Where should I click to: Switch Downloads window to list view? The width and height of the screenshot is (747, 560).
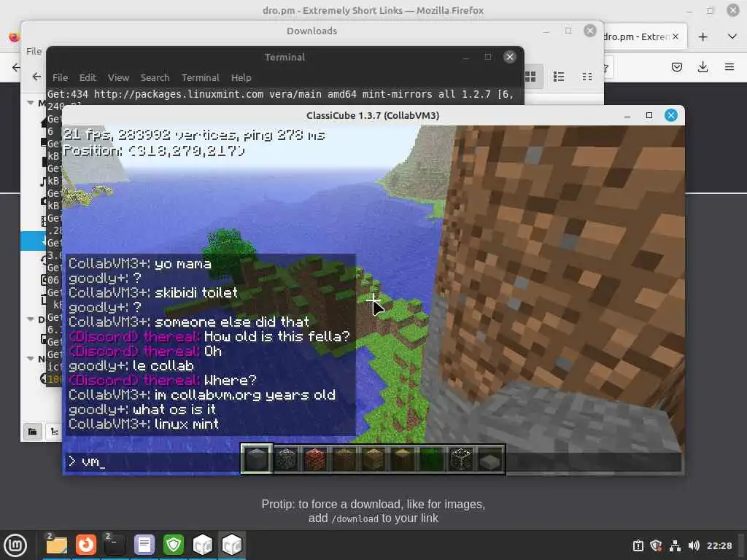(x=559, y=77)
